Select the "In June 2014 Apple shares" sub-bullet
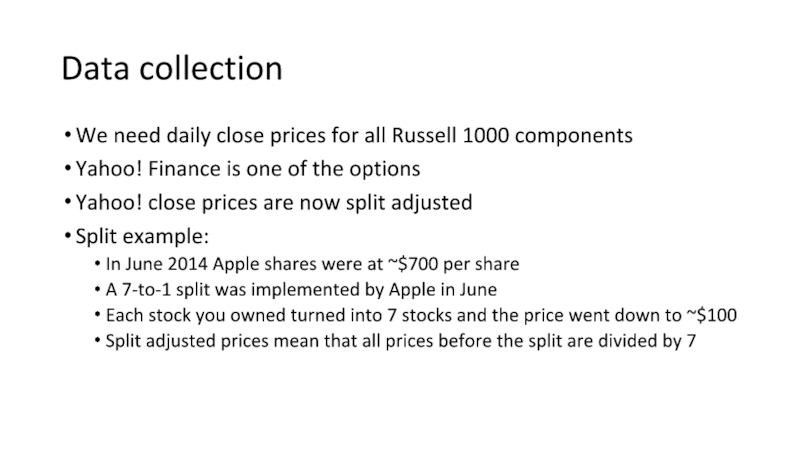Screen dimensions: 800x450 coord(311,265)
